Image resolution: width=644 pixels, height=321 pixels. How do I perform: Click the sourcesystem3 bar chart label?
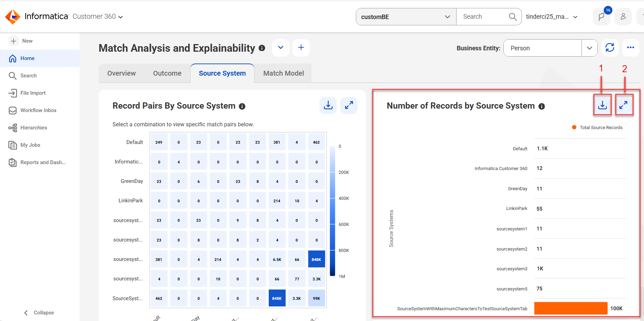[x=512, y=269]
